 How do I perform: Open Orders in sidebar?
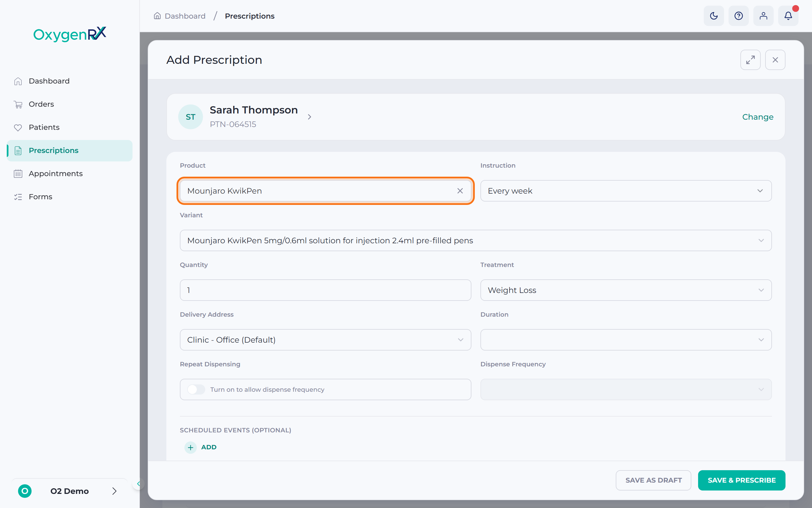click(69, 104)
